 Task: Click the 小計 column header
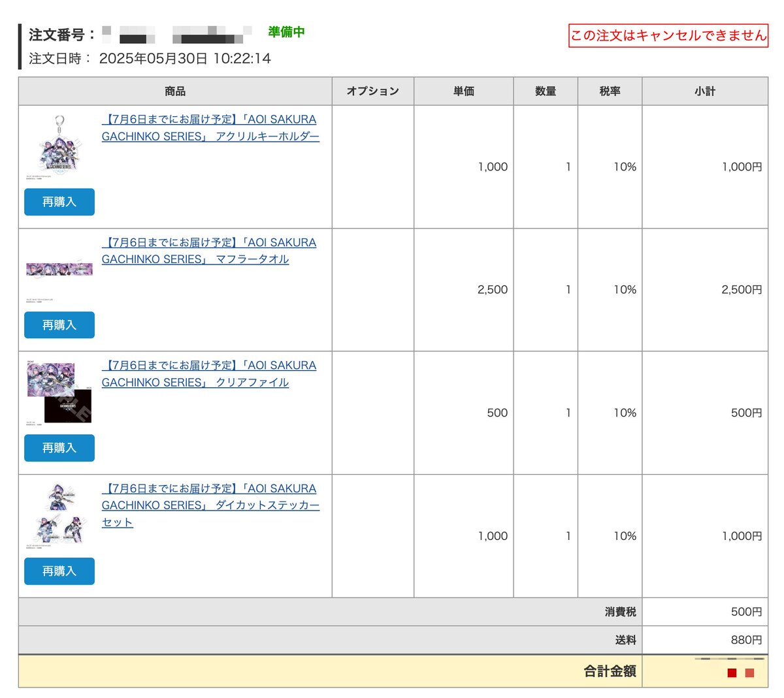[704, 91]
